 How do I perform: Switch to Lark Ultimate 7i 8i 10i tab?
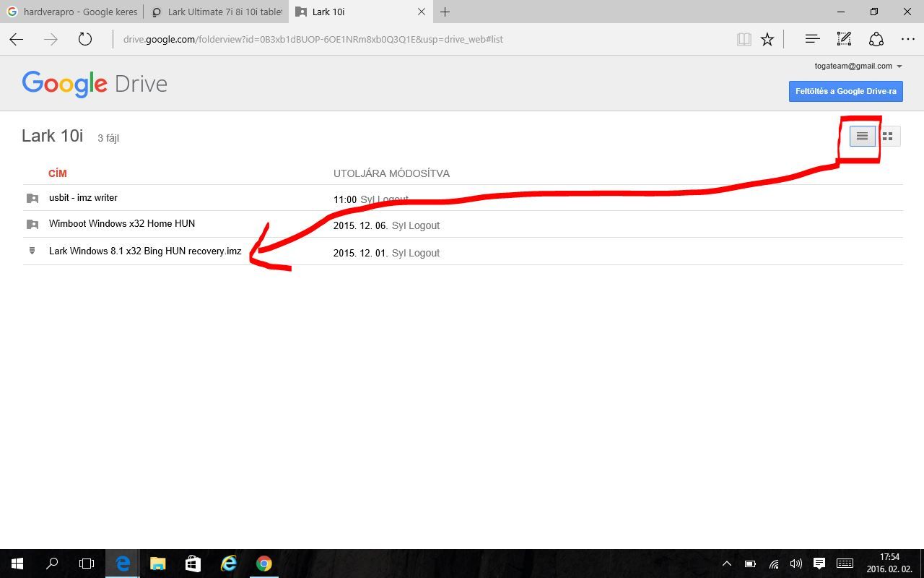(x=217, y=12)
